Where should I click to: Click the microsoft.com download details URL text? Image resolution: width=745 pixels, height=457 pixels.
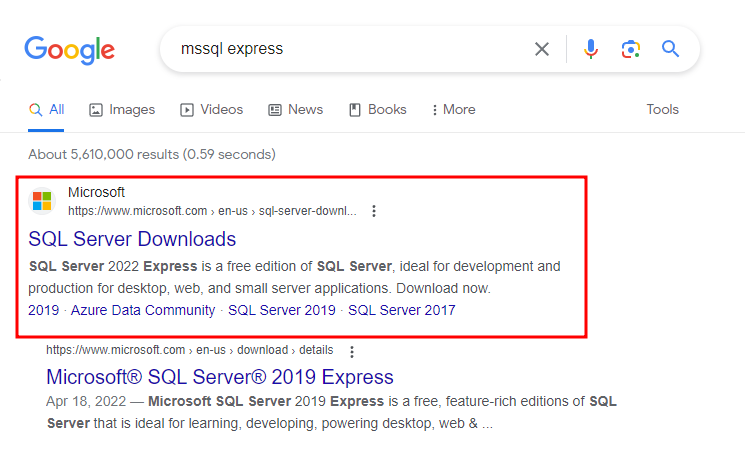(190, 350)
